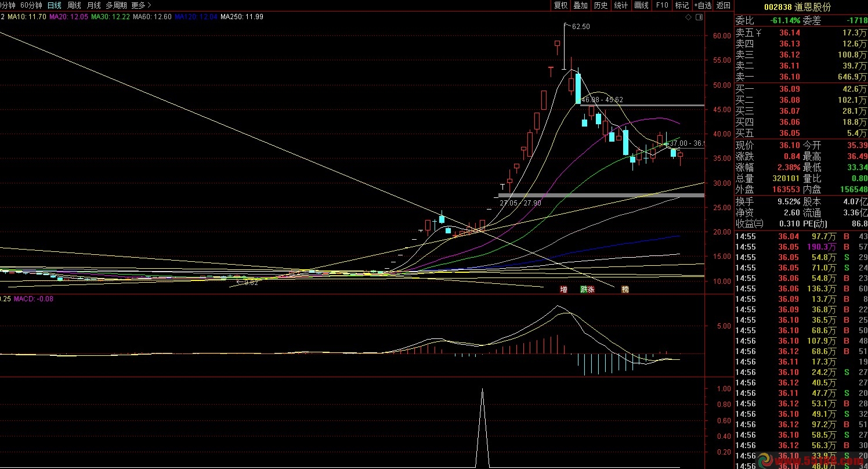The width and height of the screenshot is (868, 469).
Task: Select the 卖三 36.12 order row
Action: click(x=801, y=55)
